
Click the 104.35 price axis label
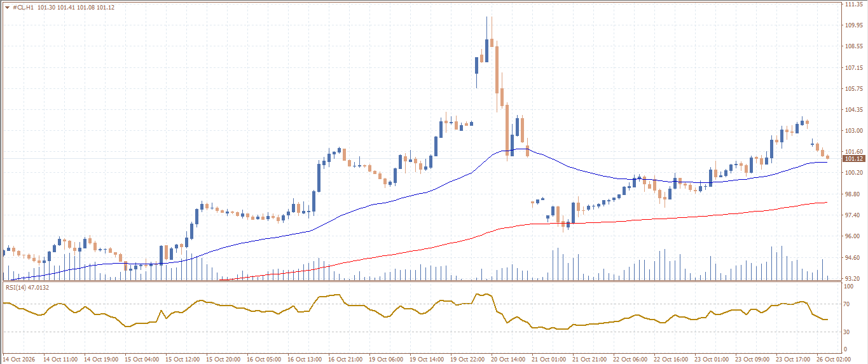point(853,109)
